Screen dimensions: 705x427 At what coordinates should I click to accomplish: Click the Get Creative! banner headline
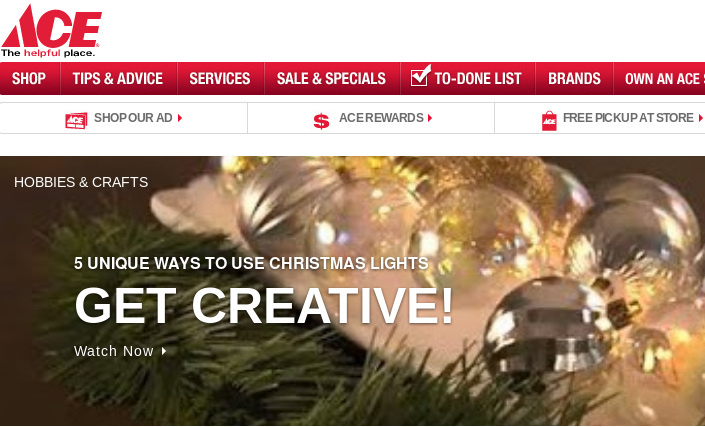[x=264, y=306]
